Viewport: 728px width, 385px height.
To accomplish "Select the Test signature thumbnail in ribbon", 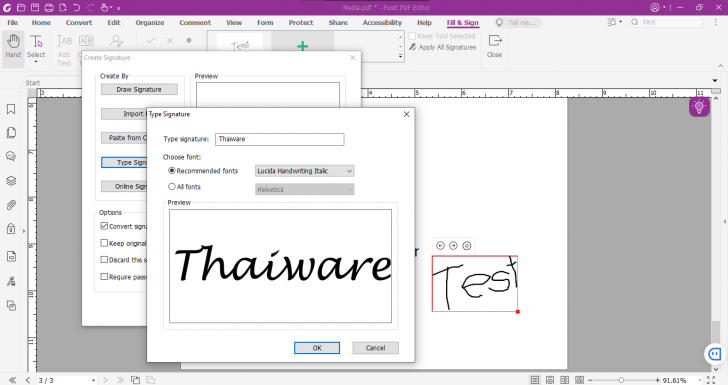I will click(240, 45).
